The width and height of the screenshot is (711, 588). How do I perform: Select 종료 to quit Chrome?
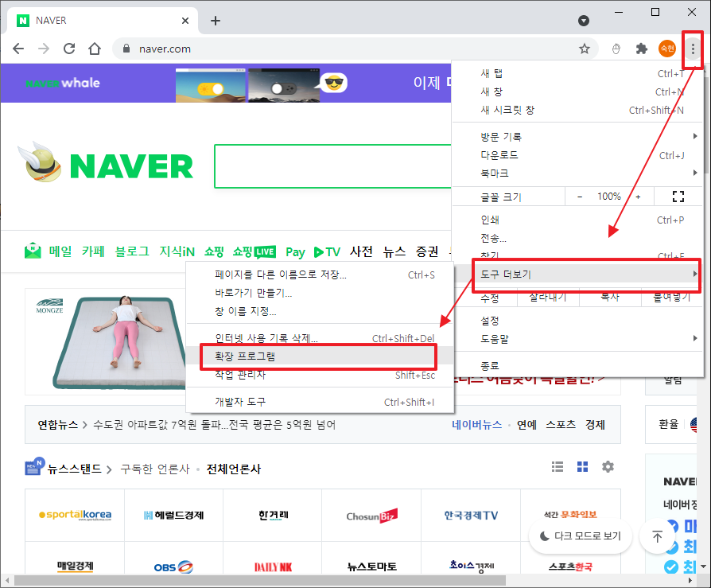(577, 365)
